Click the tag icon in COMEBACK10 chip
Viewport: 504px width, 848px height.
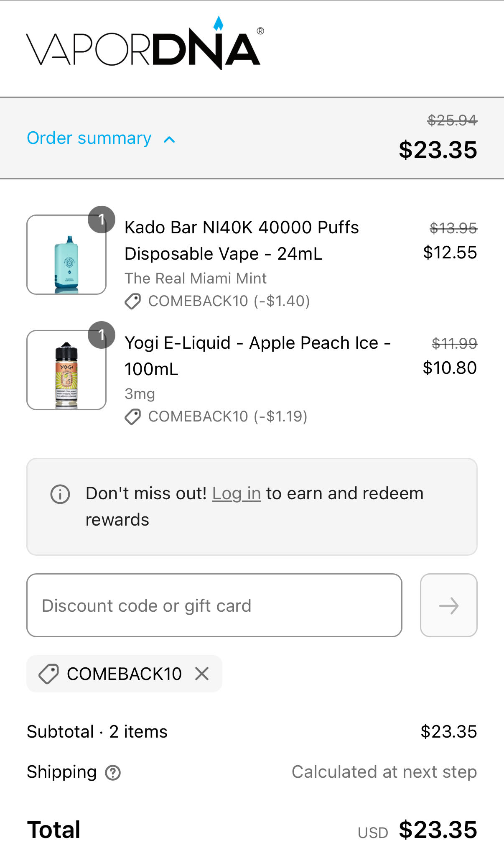coord(48,674)
